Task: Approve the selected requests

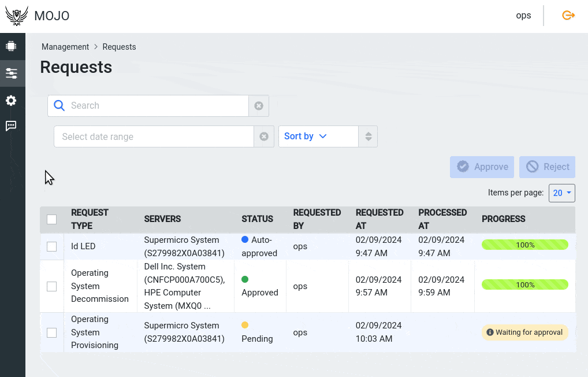Action: pos(482,167)
